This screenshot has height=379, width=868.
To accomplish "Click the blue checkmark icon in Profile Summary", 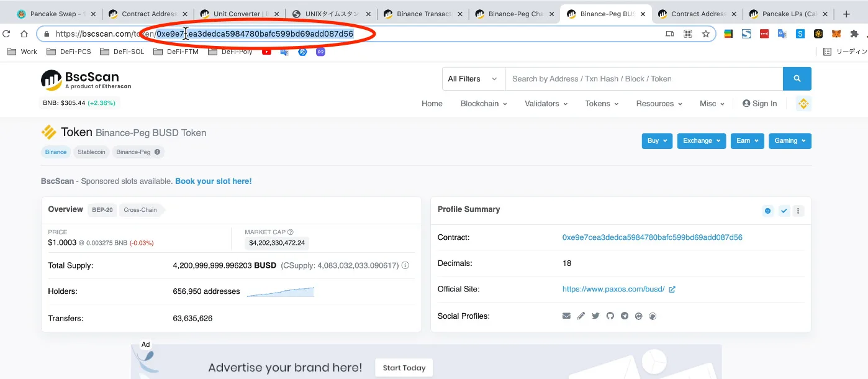I will coord(784,211).
